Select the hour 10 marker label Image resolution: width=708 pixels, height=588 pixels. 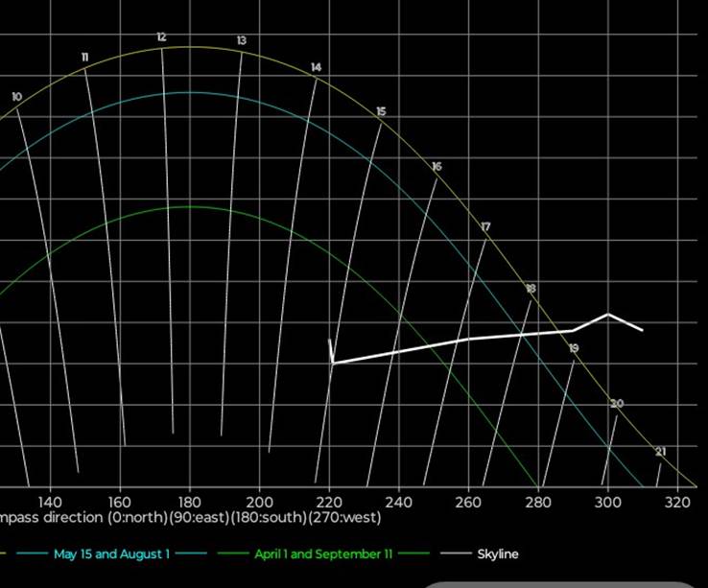[16, 97]
